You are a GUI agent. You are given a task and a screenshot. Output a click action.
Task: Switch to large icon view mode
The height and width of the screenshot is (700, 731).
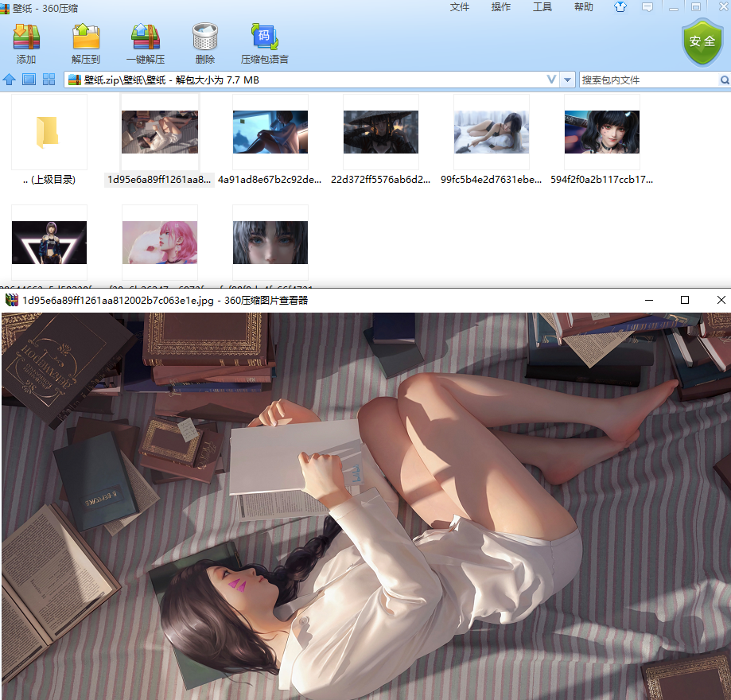tap(29, 80)
